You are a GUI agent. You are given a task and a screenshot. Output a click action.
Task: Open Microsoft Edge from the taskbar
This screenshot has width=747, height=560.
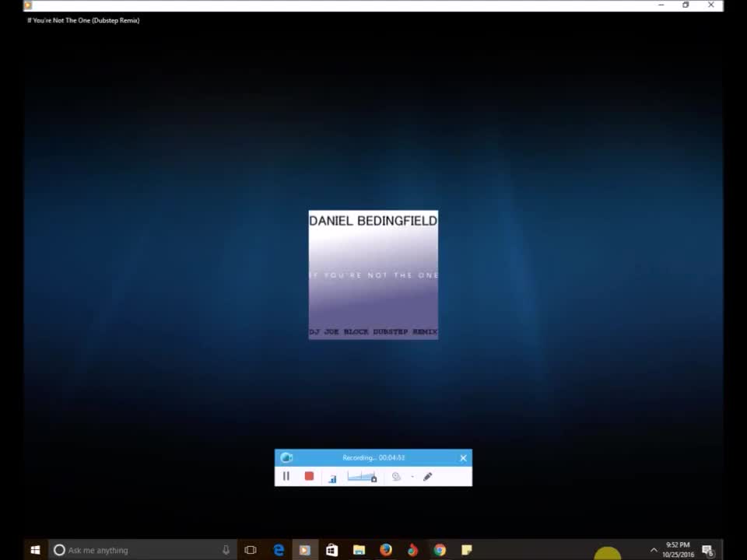point(278,550)
